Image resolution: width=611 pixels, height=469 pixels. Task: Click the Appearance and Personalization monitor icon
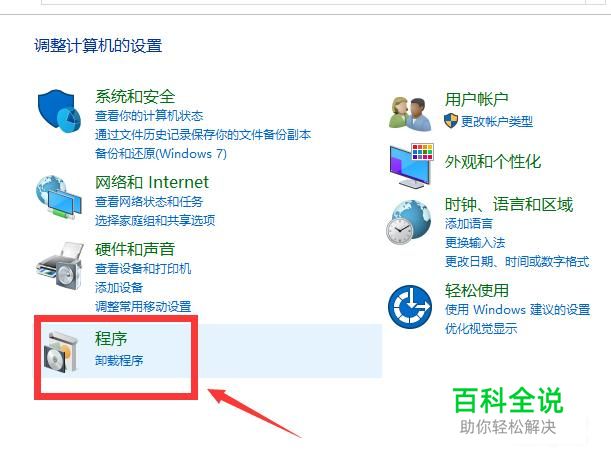coord(411,166)
